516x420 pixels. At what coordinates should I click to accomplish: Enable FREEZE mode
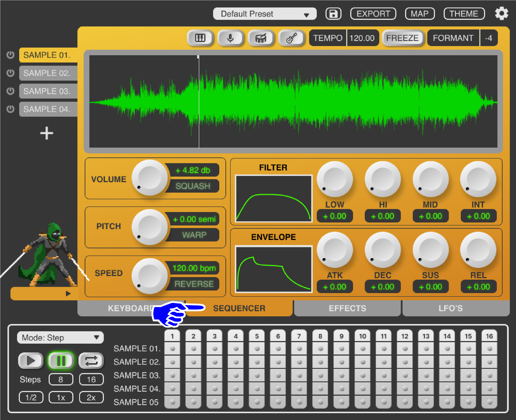click(x=402, y=38)
